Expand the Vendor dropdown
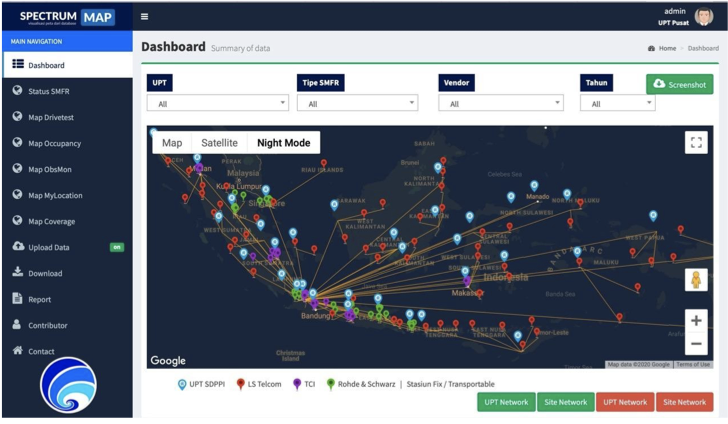 501,103
